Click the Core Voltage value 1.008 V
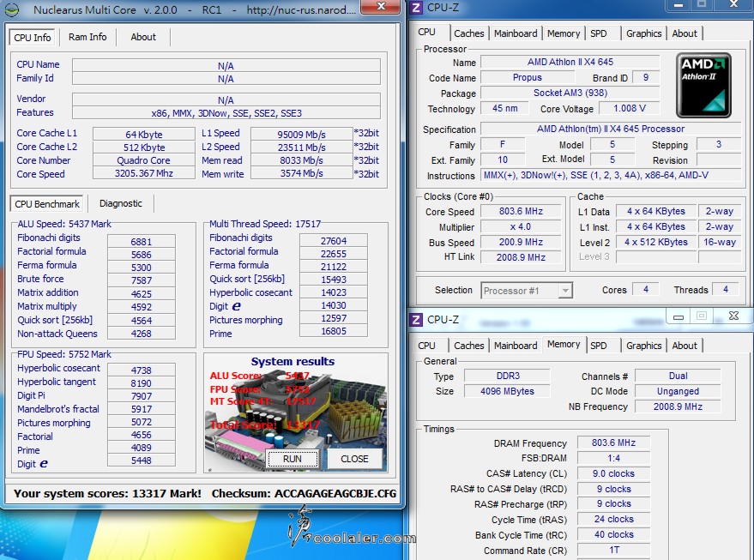754x560 pixels. pos(630,108)
